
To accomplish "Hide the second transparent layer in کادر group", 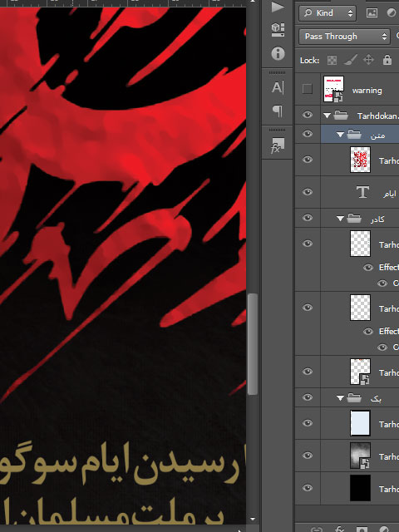I will 308,308.
